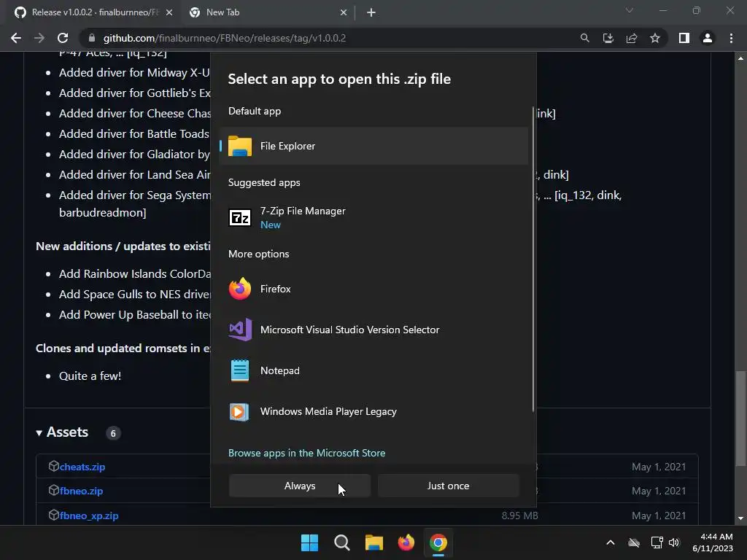Open volume control in tray
The height and width of the screenshot is (560, 747).
coord(674,542)
